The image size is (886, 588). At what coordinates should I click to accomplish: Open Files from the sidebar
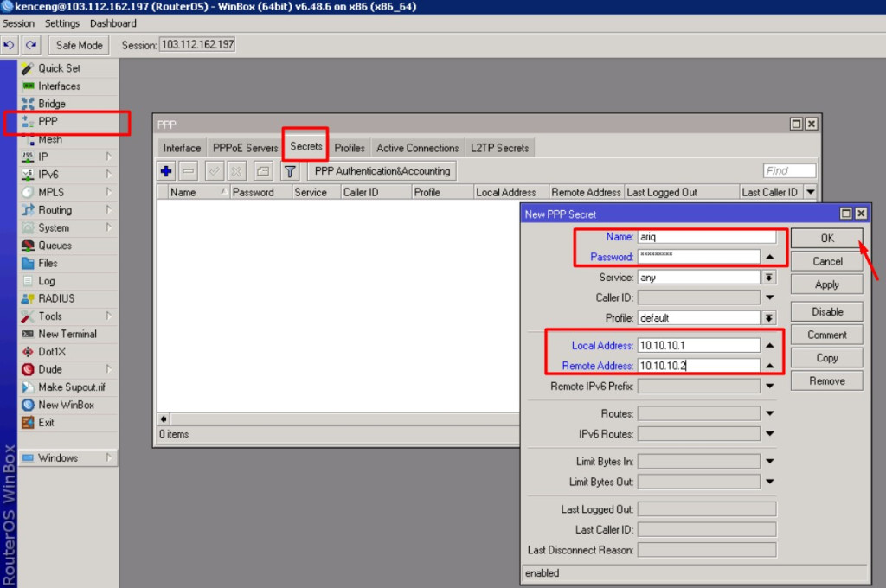pos(67,263)
